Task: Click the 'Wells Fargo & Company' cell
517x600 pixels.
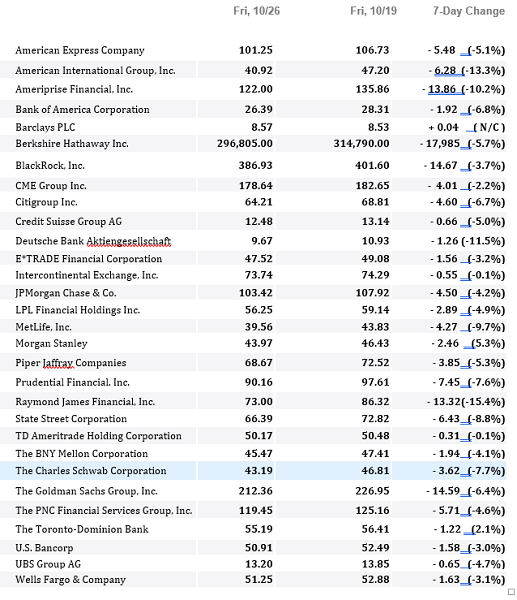Action: click(70, 580)
